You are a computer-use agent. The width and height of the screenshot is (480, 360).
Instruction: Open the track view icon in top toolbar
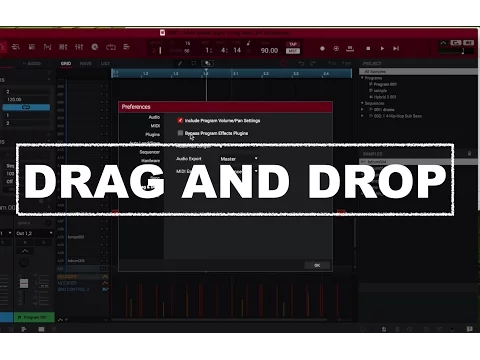[x=15, y=47]
